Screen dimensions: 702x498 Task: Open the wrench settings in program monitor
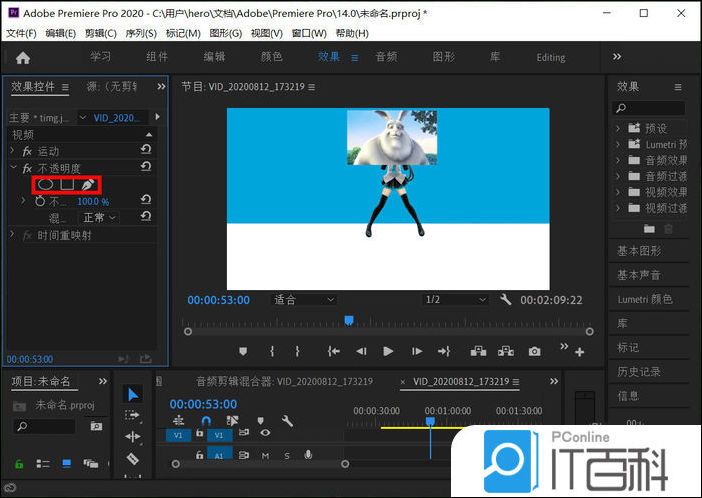[506, 300]
